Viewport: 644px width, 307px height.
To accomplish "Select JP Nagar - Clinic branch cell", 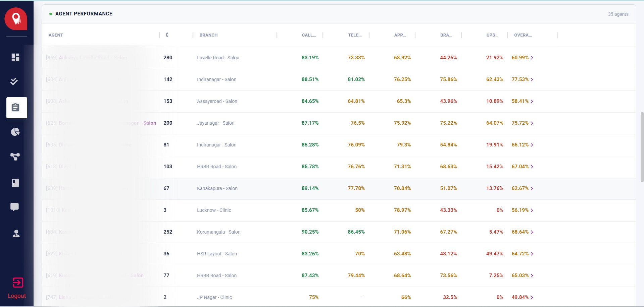I will (214, 297).
